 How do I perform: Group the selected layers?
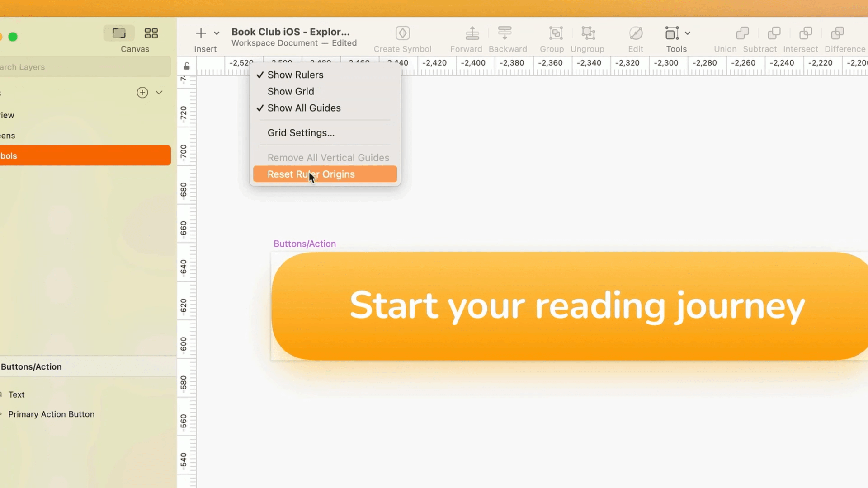click(552, 38)
